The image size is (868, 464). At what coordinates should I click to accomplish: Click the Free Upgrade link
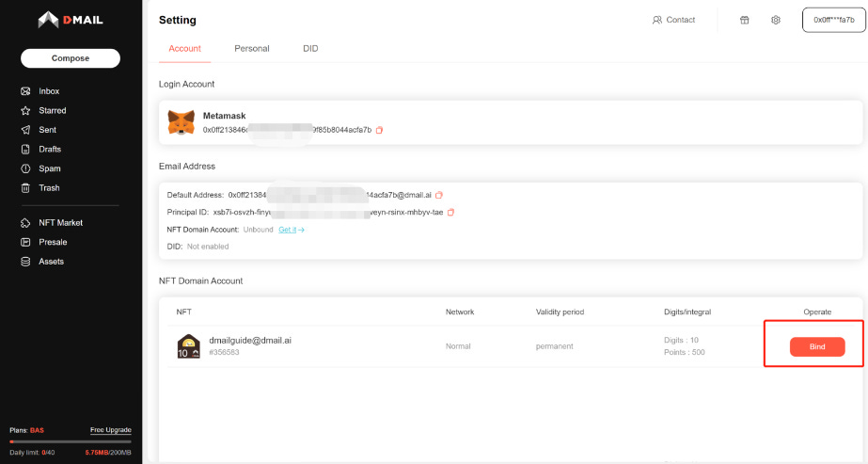pos(111,430)
